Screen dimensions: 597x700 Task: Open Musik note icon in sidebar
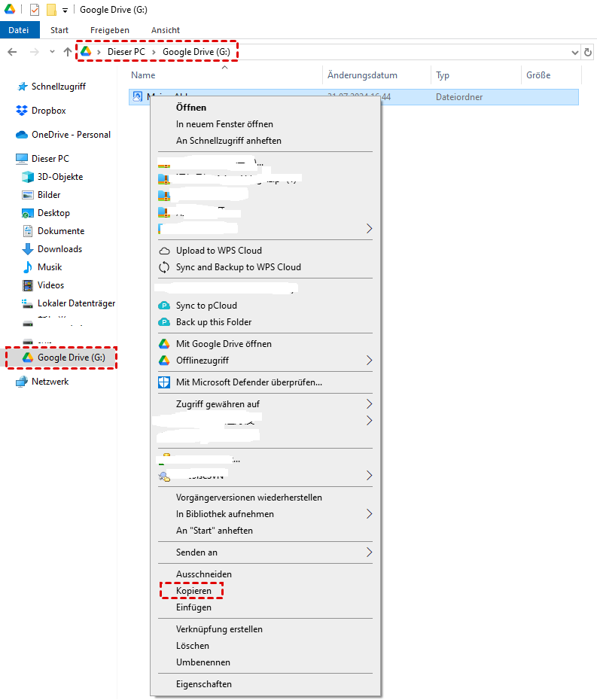[x=28, y=267]
